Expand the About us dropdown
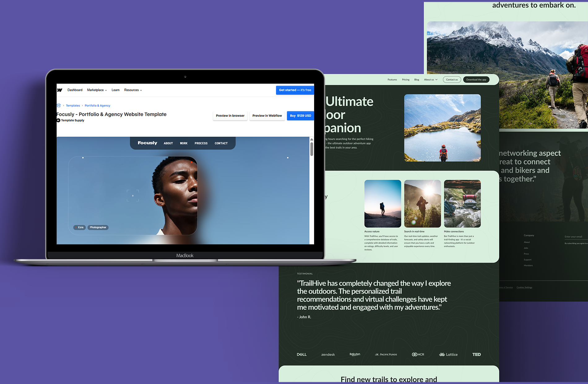 (x=430, y=80)
